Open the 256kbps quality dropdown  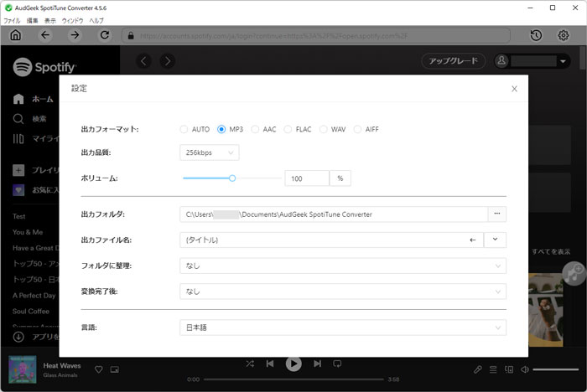coord(210,152)
